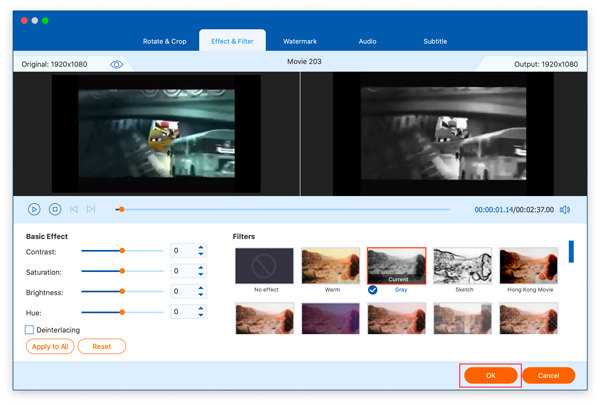
Task: Click the Stop playback button
Action: click(55, 209)
